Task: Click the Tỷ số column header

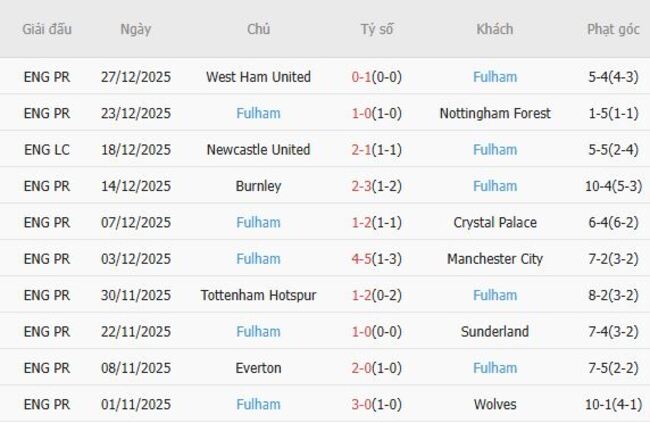Action: 377,29
